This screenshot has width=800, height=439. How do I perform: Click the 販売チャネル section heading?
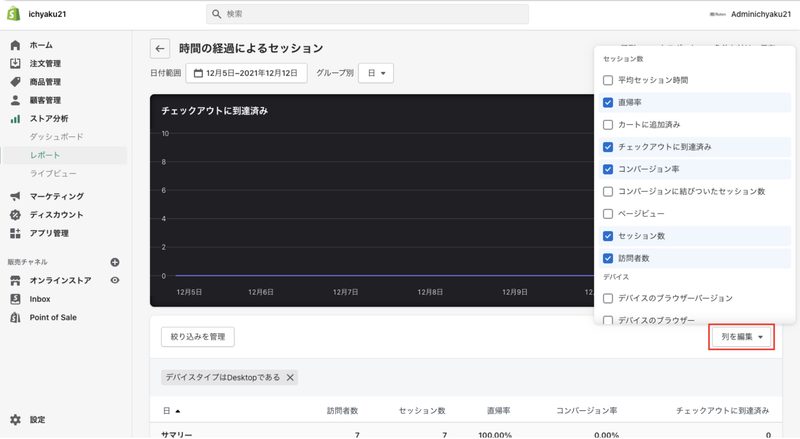[x=28, y=262]
